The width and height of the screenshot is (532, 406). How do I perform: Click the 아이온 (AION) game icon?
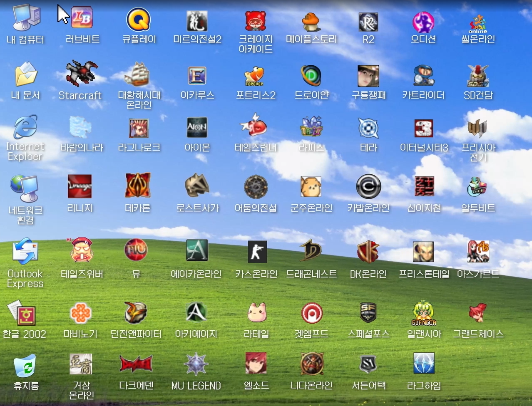197,127
